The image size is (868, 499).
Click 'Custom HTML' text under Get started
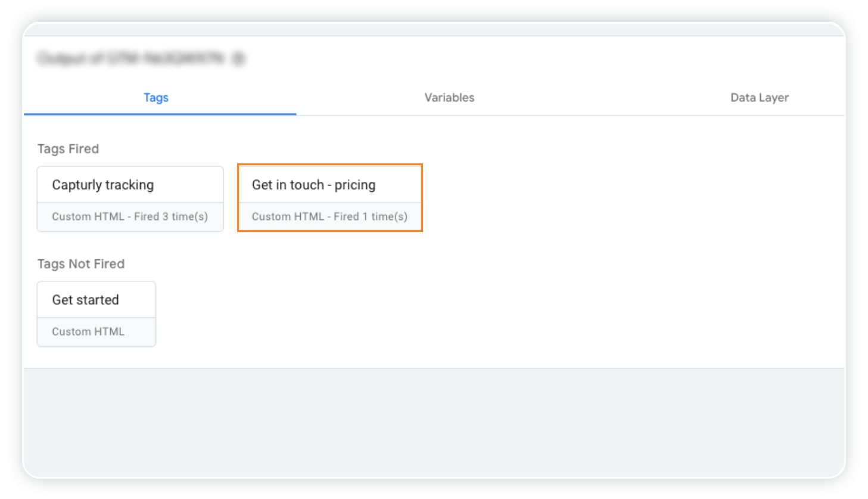click(x=88, y=331)
